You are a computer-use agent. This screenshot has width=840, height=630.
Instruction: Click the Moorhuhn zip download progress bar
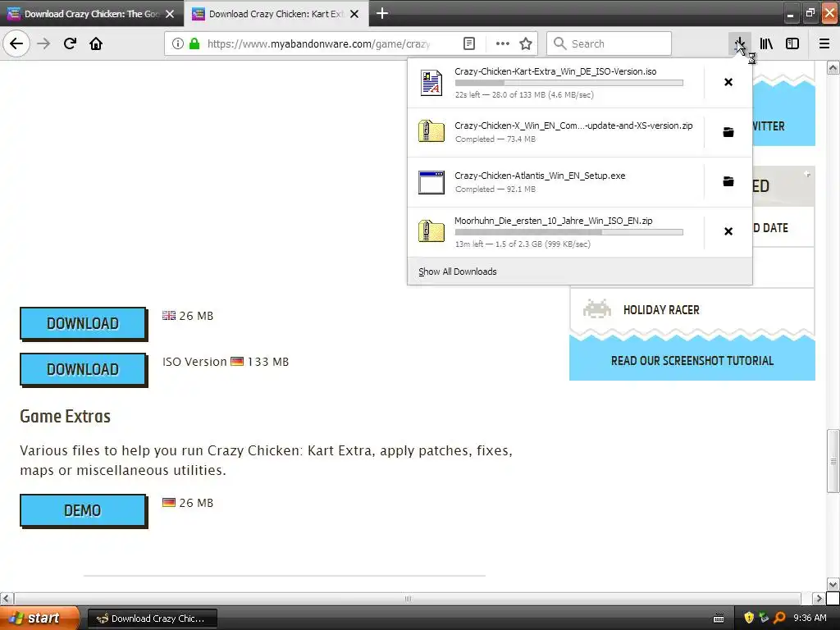pyautogui.click(x=569, y=232)
